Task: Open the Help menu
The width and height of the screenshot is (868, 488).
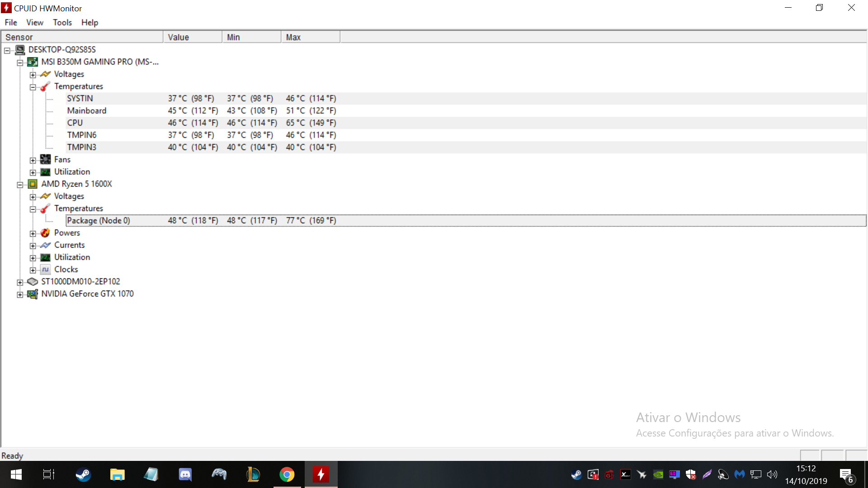Action: coord(90,22)
